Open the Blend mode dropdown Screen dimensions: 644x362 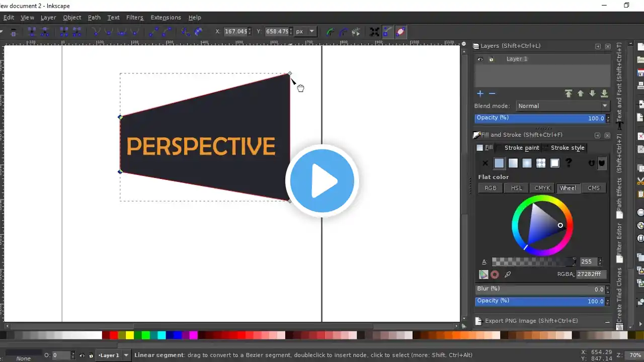pos(563,106)
